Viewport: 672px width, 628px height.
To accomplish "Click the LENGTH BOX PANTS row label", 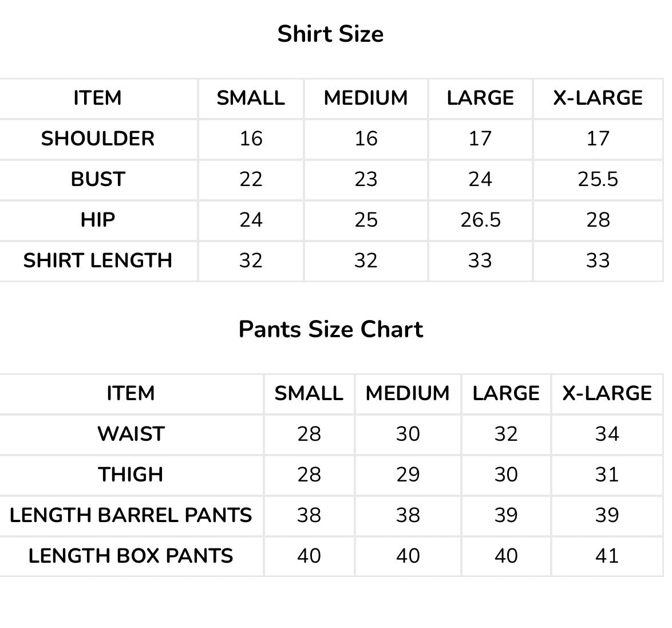I will [x=131, y=555].
